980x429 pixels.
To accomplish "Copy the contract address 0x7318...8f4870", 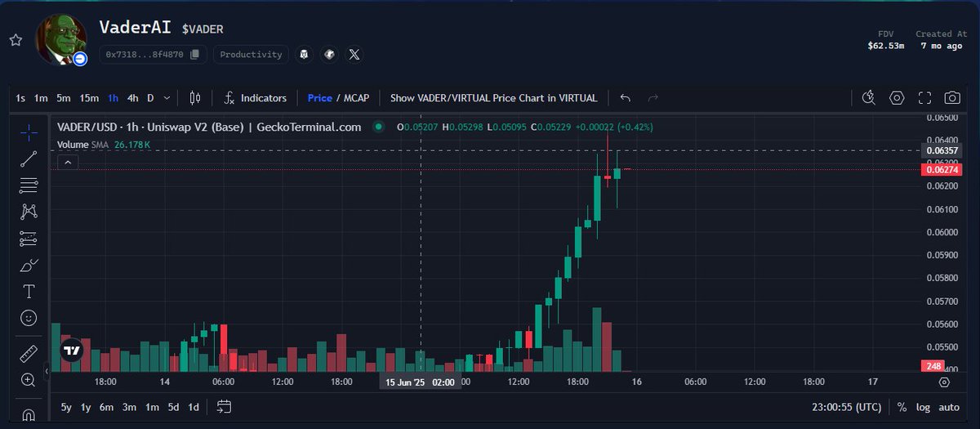I will point(194,55).
